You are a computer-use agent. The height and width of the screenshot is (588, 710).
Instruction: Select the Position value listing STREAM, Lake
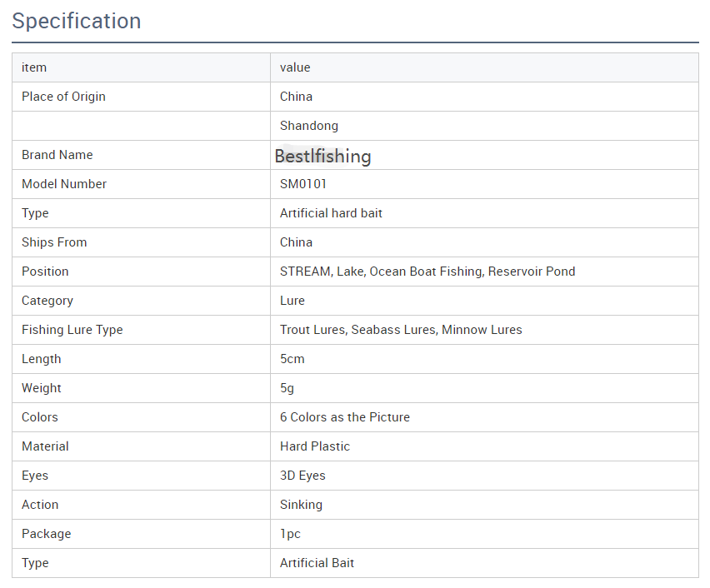pos(427,272)
